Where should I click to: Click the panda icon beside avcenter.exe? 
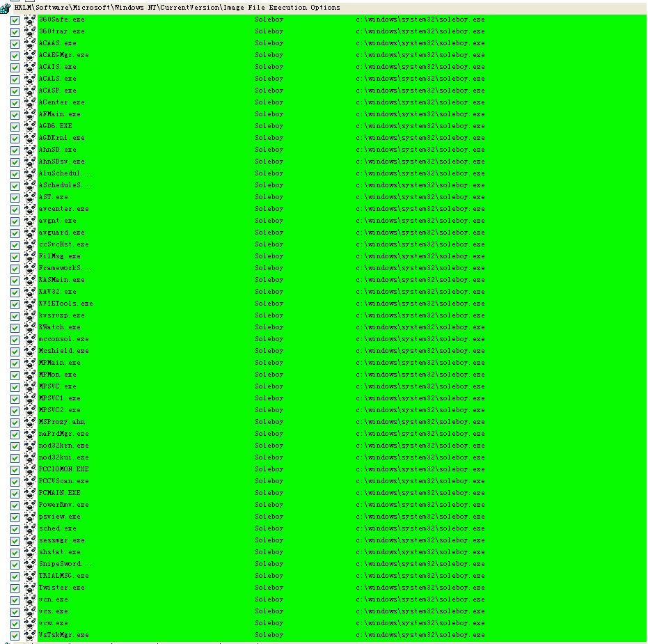30,209
